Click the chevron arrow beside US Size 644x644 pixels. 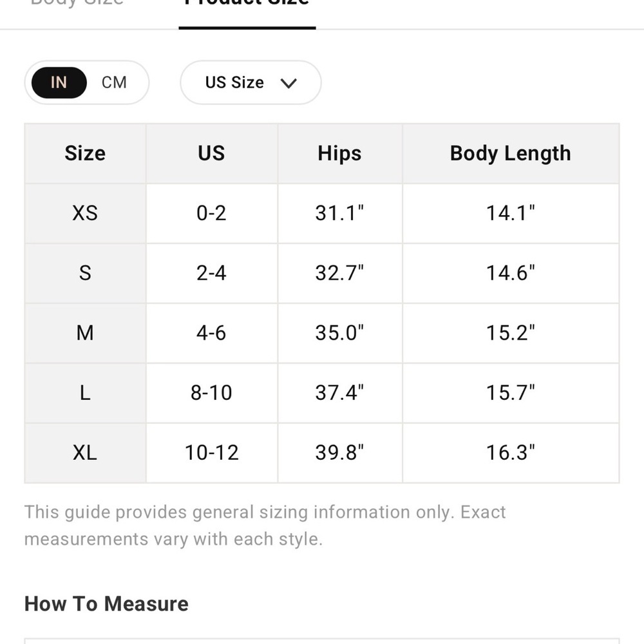pos(289,83)
